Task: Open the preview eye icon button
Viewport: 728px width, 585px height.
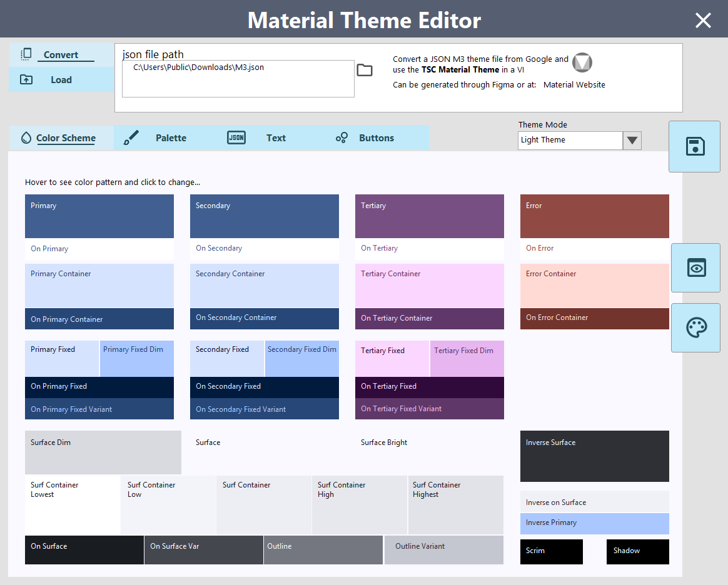Action: [x=695, y=268]
